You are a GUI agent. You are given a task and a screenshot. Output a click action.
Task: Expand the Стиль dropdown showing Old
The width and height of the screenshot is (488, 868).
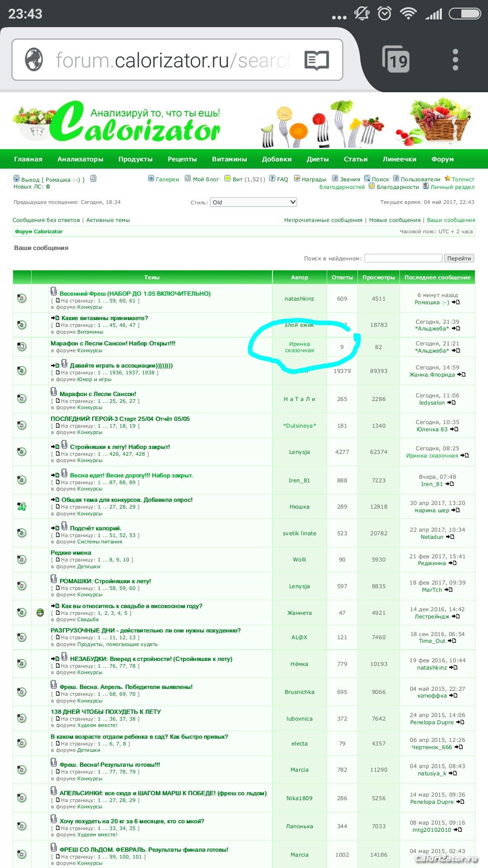253,202
